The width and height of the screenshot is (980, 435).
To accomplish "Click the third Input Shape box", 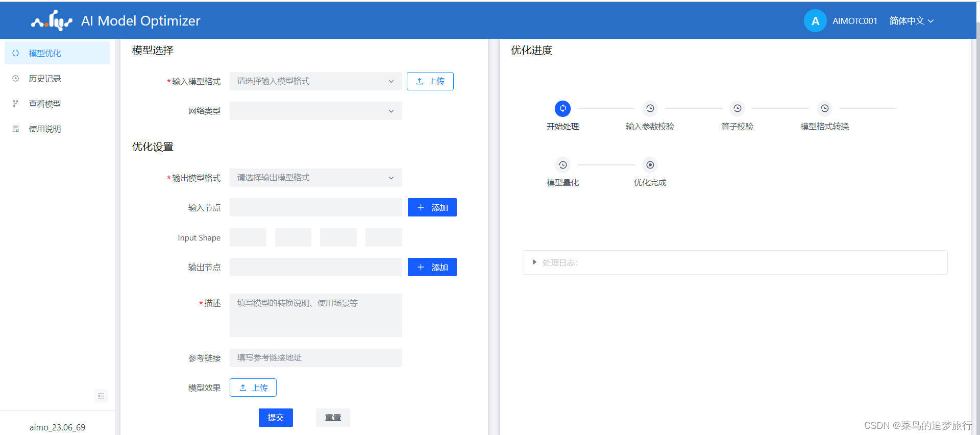I will 338,237.
